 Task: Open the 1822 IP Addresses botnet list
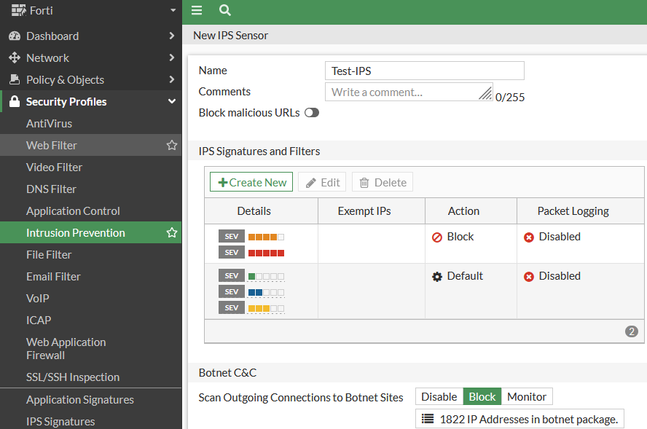tap(521, 419)
